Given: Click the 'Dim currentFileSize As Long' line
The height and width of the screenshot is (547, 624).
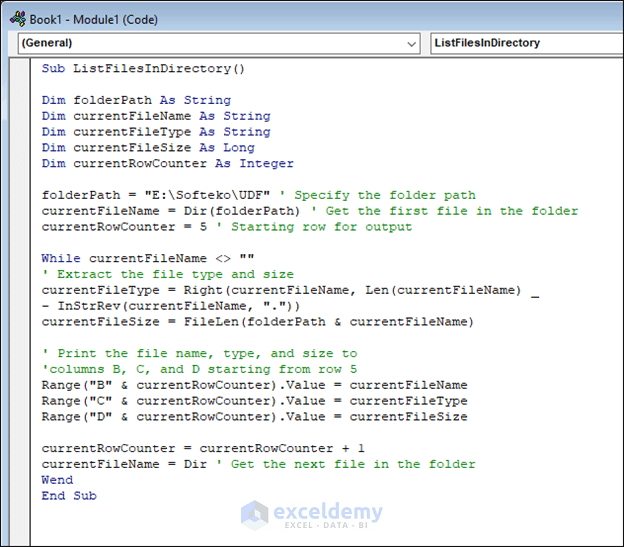Looking at the screenshot, I should pyautogui.click(x=148, y=148).
